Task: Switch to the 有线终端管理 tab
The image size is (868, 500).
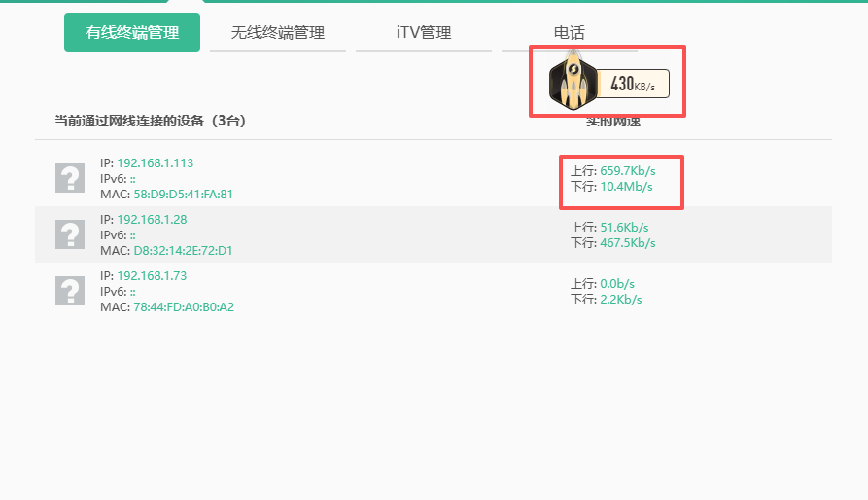Action: click(x=132, y=32)
